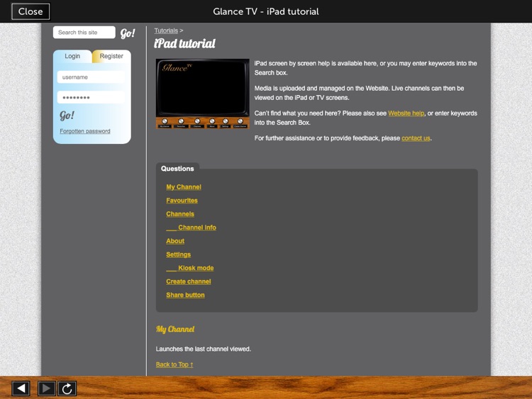
Task: Click into the username field
Action: point(91,77)
